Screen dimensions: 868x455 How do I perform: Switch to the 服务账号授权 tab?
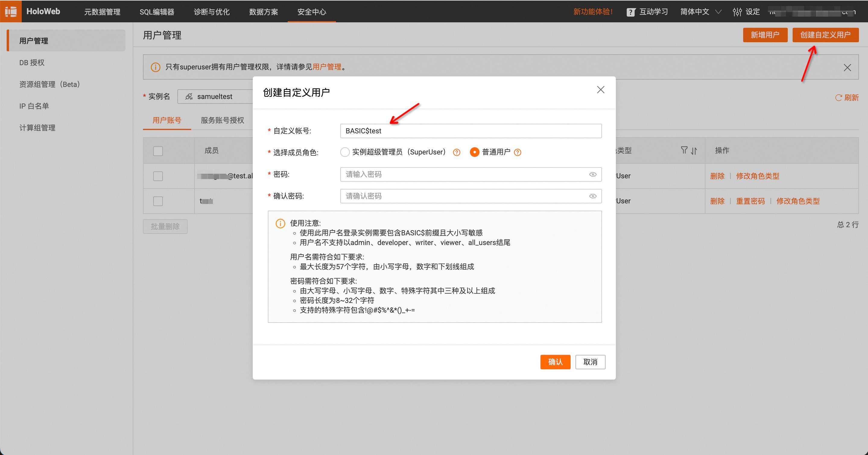tap(222, 120)
